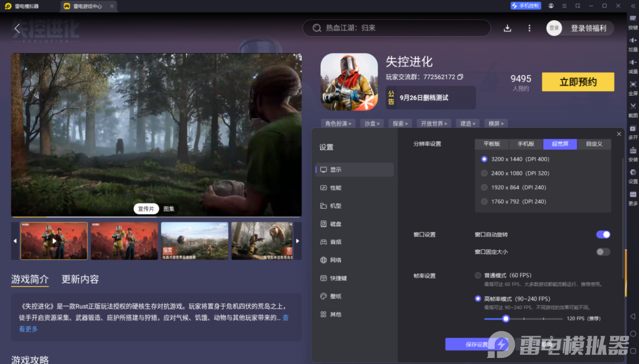Switch to the 自定义 resolution tab
The image size is (639, 364).
pyautogui.click(x=594, y=144)
